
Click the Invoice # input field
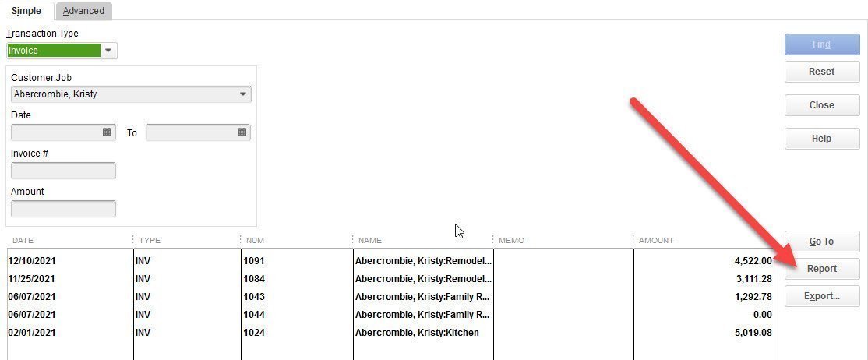63,171
